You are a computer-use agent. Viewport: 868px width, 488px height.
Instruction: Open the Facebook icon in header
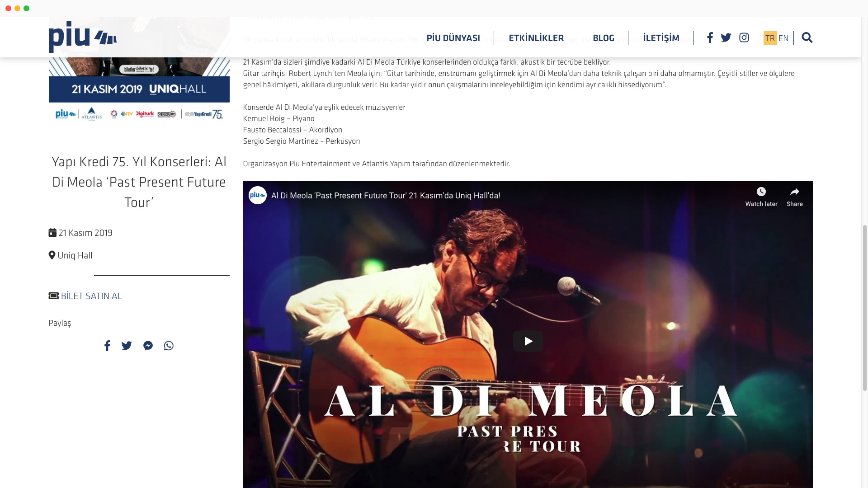710,38
